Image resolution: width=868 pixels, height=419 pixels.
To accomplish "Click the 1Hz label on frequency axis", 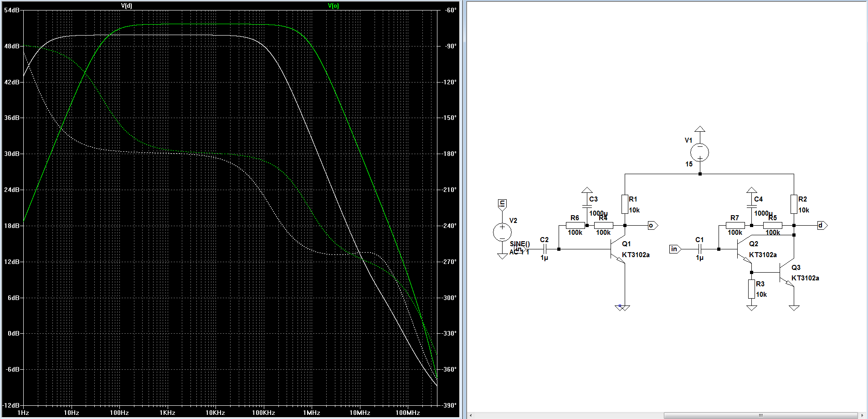I will click(x=23, y=413).
